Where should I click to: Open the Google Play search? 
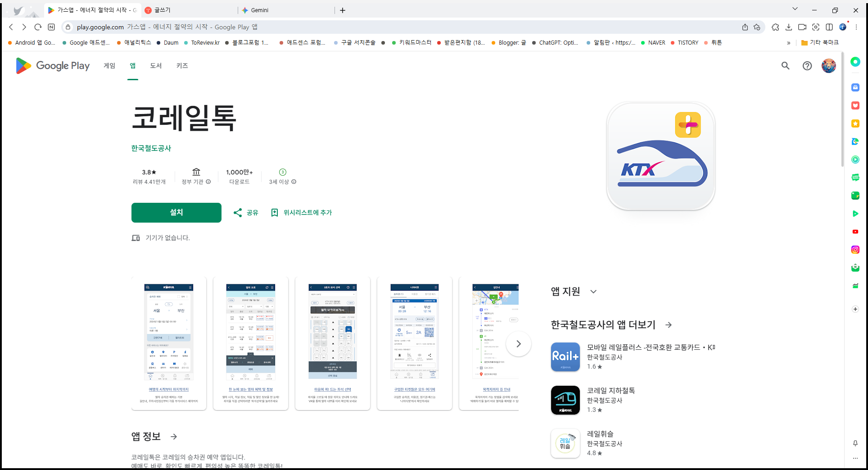[x=785, y=66]
